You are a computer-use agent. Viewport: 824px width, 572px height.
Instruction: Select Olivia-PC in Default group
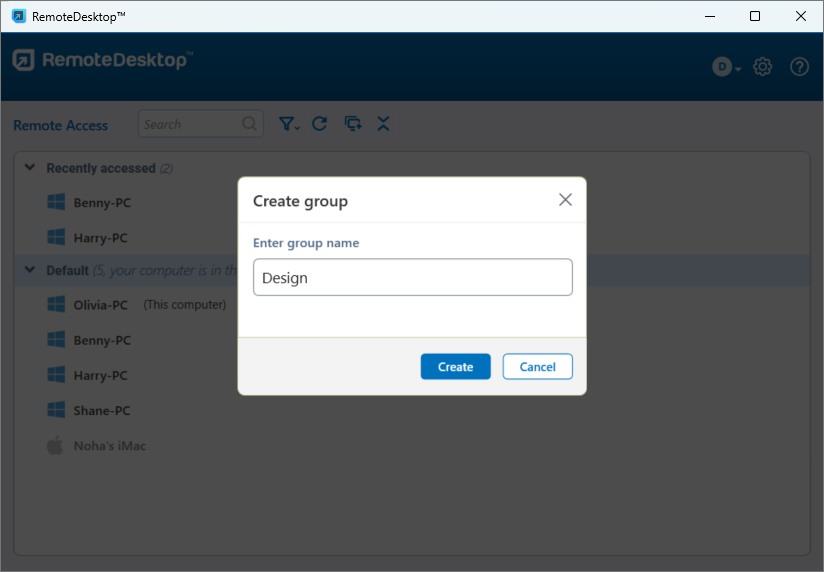tap(101, 305)
